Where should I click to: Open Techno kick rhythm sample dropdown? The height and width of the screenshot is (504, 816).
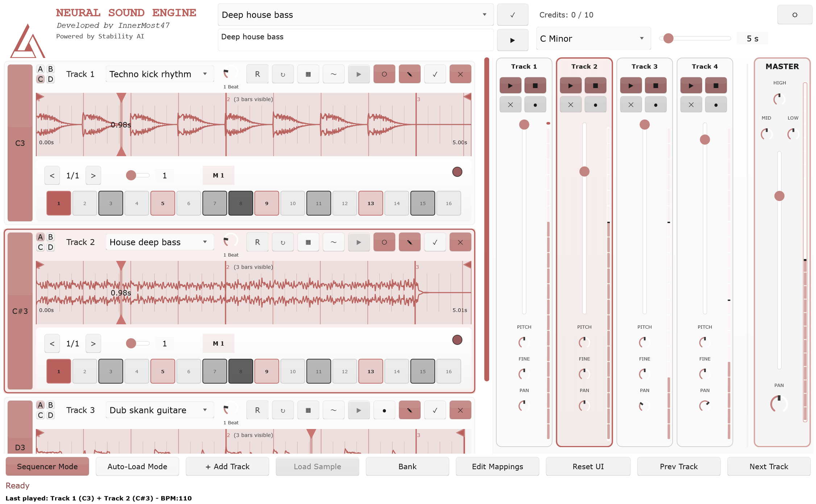coord(159,74)
